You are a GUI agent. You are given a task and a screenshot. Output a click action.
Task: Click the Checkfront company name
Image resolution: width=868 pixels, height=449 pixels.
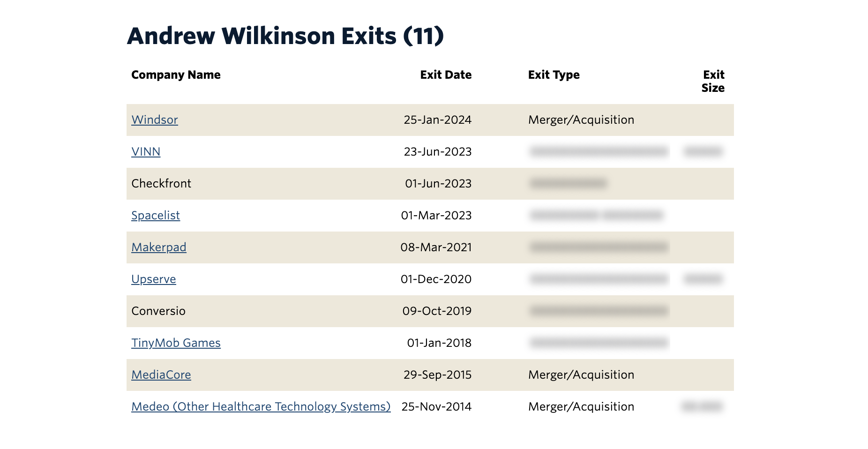click(161, 184)
